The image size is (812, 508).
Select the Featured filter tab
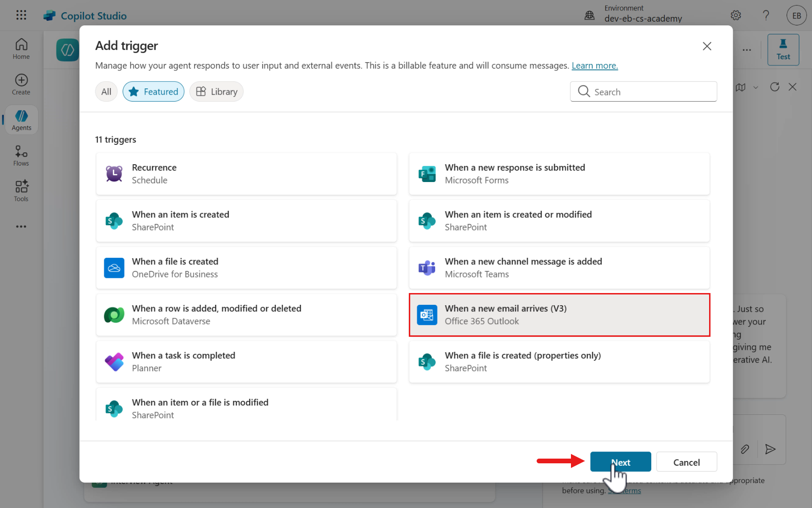pyautogui.click(x=154, y=92)
